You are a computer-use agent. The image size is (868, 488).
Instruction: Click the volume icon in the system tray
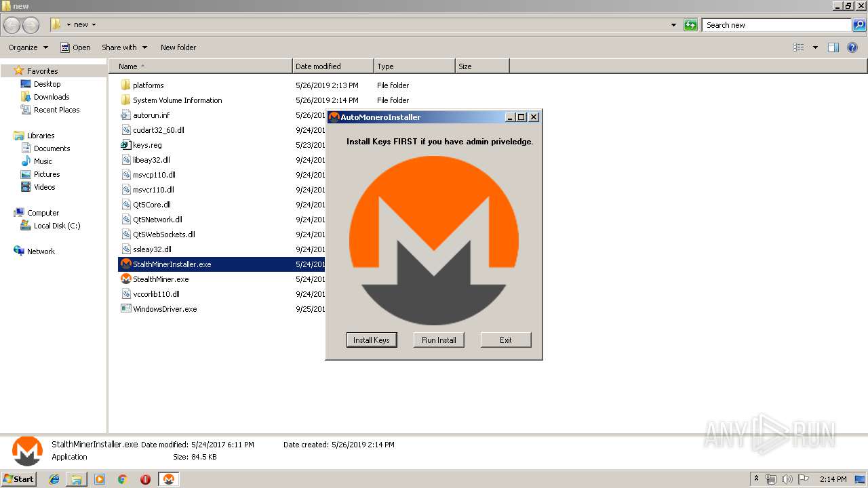point(787,479)
